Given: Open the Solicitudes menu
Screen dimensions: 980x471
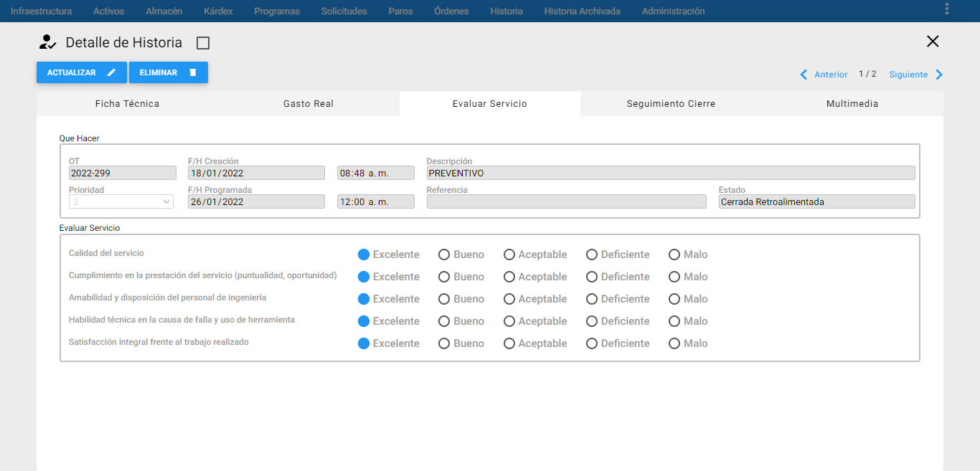Looking at the screenshot, I should pyautogui.click(x=344, y=11).
